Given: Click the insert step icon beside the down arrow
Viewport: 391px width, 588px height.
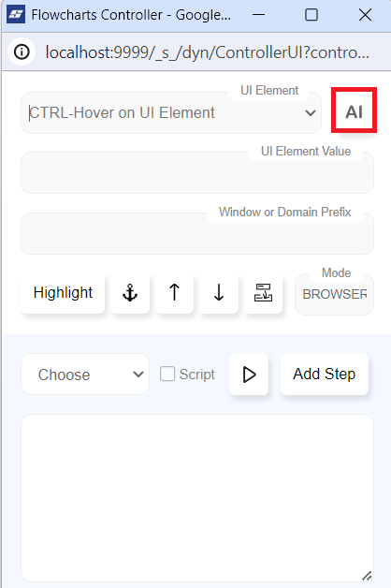Looking at the screenshot, I should click(x=263, y=292).
